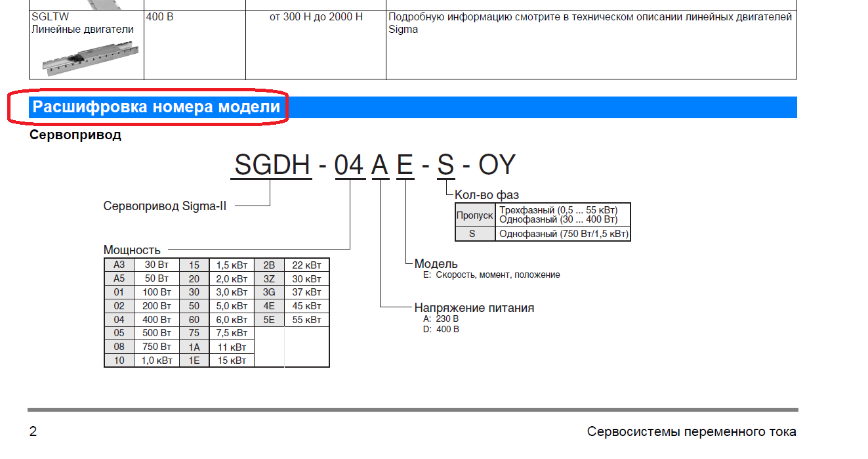Click the 'A: 230 В' voltage line
Screen dimensions: 868x459
(x=442, y=318)
